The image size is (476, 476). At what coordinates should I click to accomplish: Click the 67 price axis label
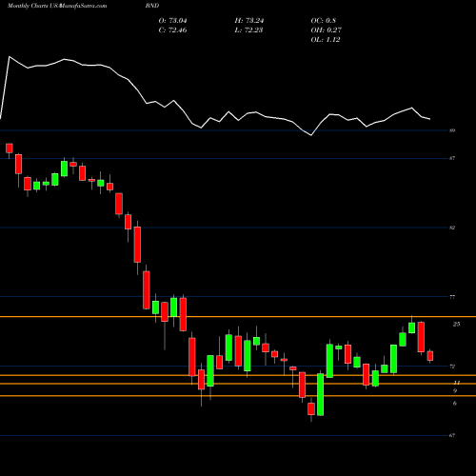[x=452, y=435]
